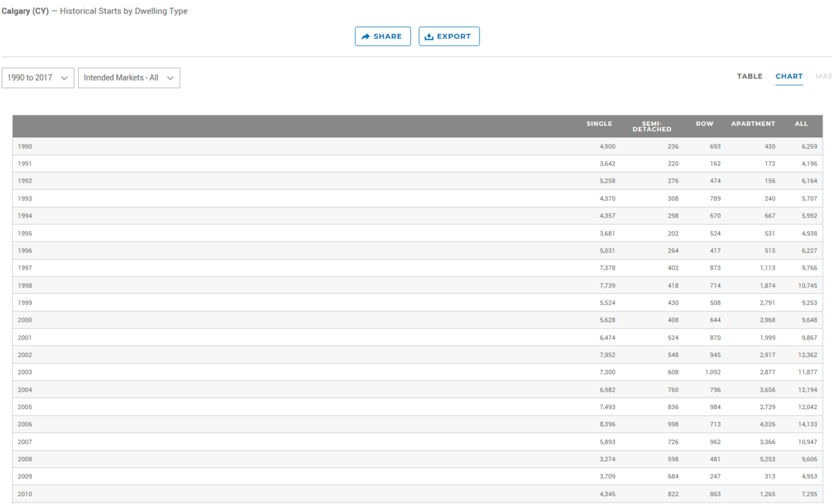Click the 5,031 single value for 1996
This screenshot has height=504, width=832.
[x=607, y=250]
